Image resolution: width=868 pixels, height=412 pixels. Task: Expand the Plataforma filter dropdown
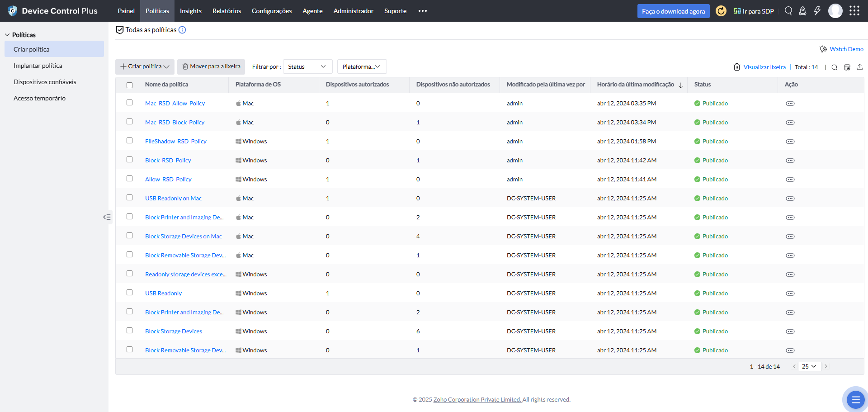point(362,66)
